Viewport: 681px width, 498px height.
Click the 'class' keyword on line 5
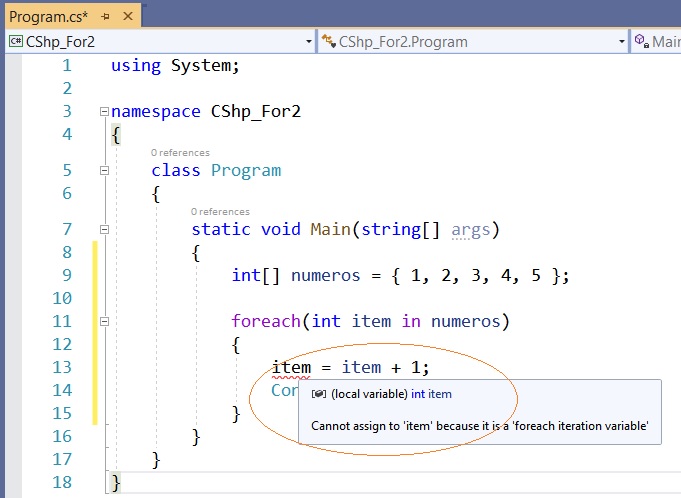176,171
